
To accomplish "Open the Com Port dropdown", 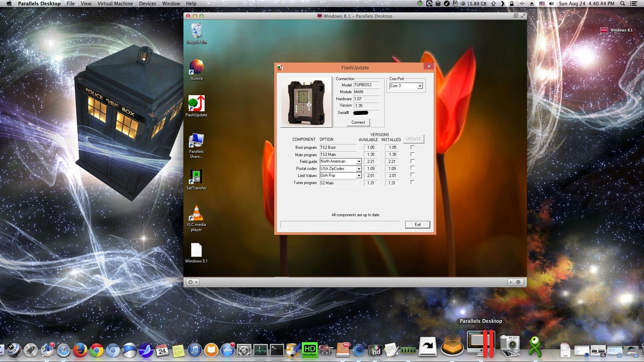I will 420,86.
